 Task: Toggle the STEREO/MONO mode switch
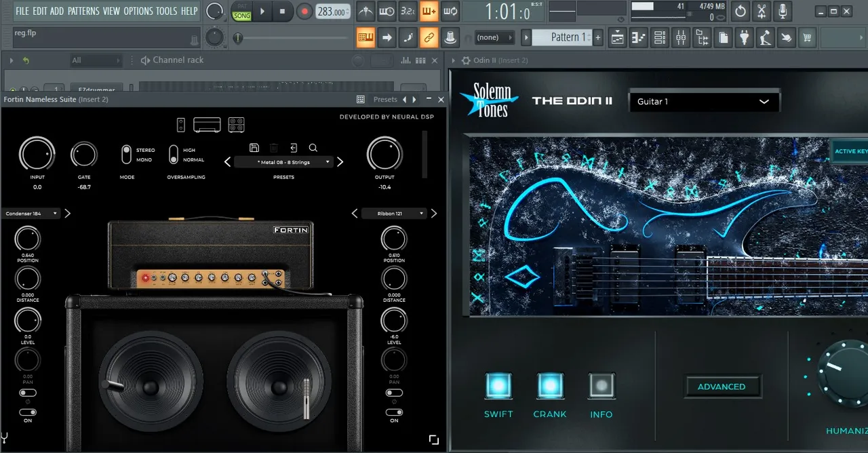click(x=126, y=155)
